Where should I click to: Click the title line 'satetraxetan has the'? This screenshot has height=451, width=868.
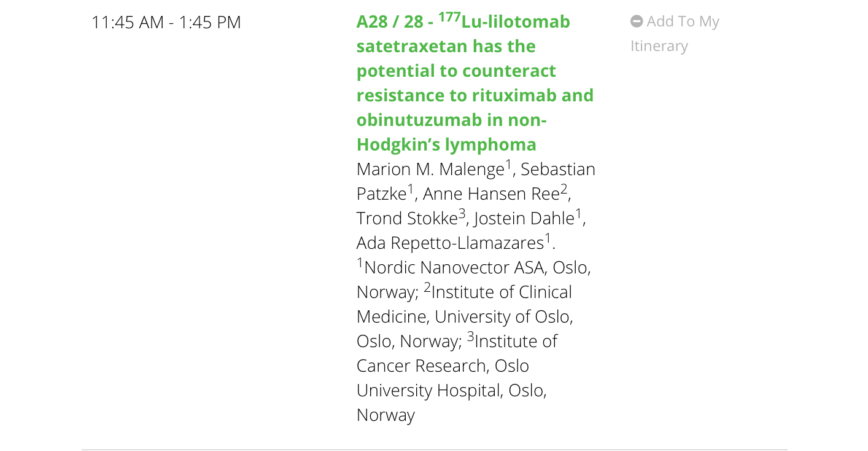pos(446,46)
